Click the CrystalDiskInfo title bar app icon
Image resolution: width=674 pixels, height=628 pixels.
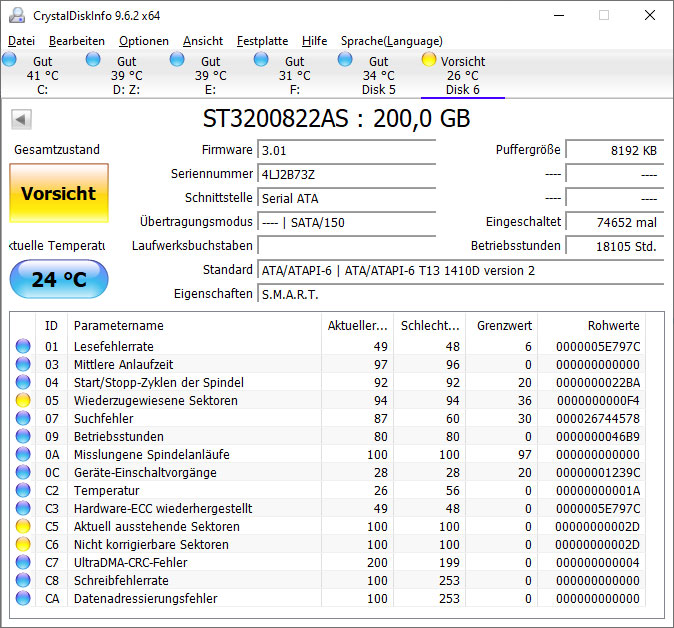tap(17, 15)
